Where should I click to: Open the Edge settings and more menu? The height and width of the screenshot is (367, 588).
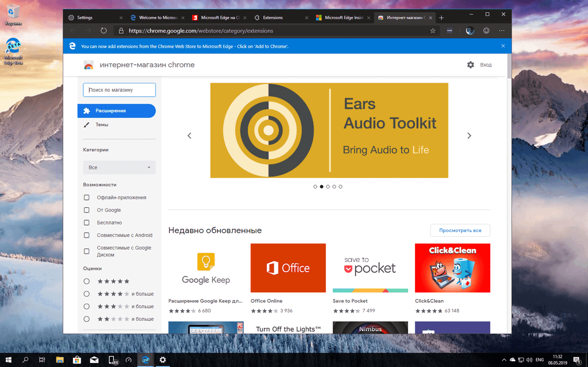502,31
